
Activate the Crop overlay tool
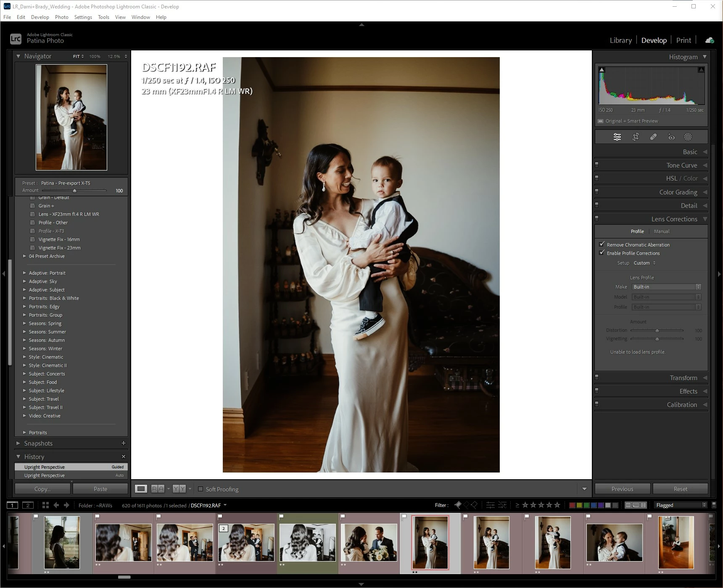[x=636, y=137]
